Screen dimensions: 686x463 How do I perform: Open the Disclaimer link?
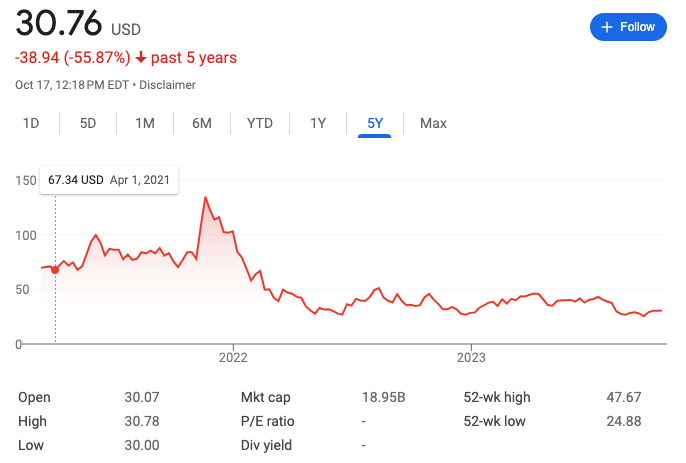(167, 85)
